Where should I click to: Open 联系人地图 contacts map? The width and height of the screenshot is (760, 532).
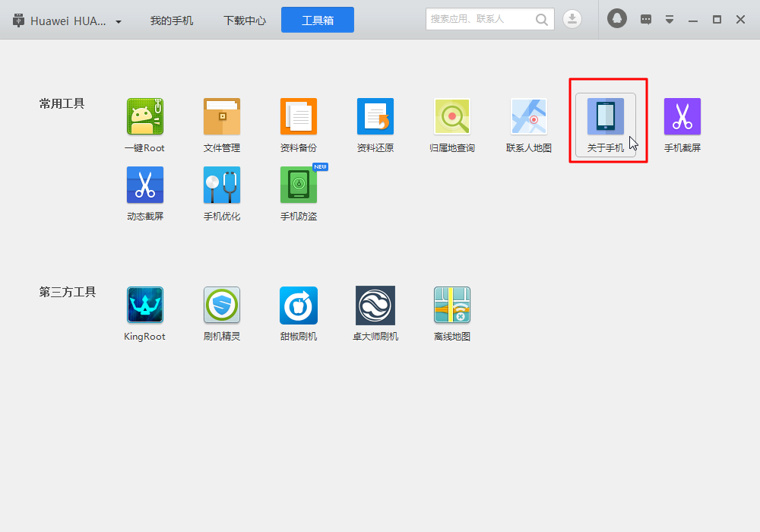pos(529,125)
